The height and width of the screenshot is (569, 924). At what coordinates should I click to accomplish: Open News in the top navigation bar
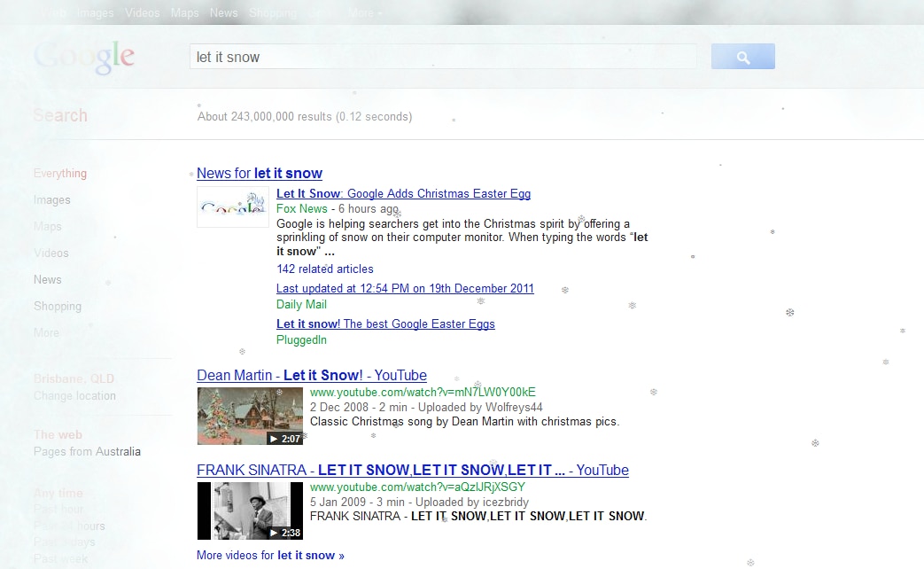223,13
